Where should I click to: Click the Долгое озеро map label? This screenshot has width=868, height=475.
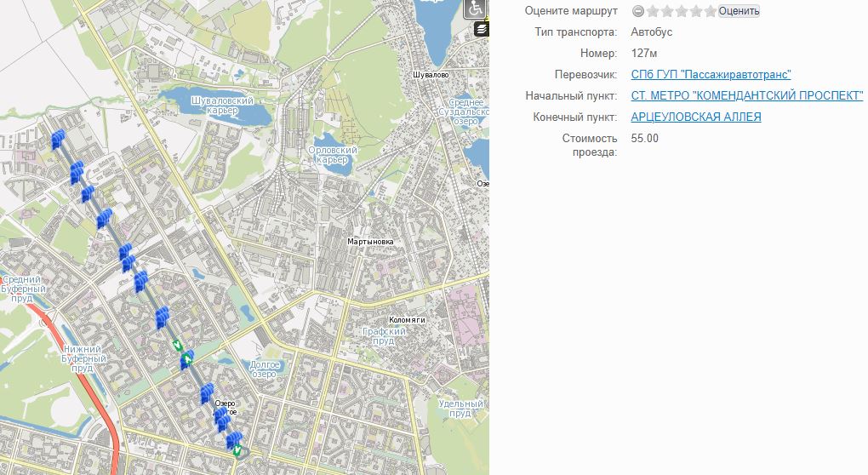(x=265, y=369)
